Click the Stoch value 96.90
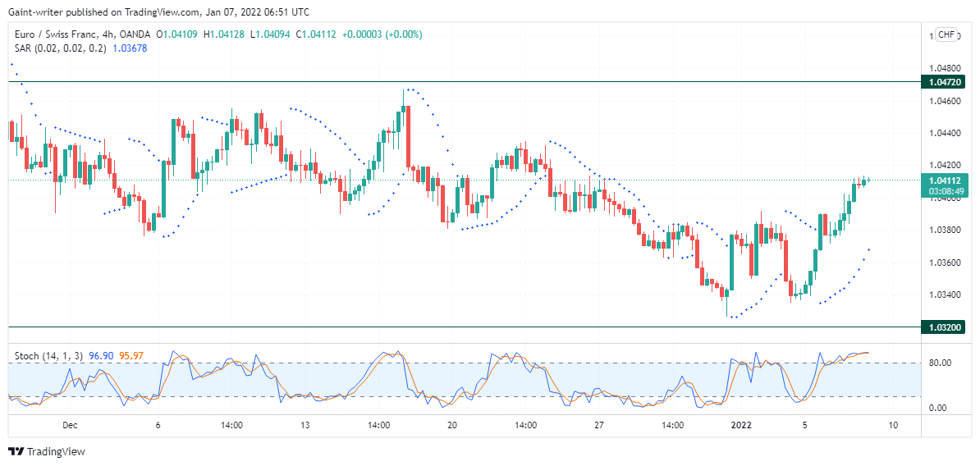 (x=101, y=355)
